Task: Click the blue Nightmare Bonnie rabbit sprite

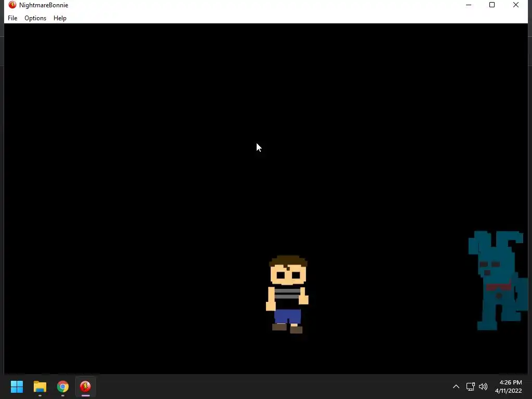Action: (498, 281)
